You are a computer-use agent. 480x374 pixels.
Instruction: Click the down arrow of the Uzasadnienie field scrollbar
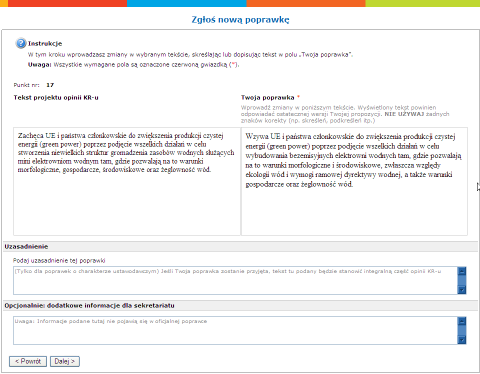click(462, 290)
